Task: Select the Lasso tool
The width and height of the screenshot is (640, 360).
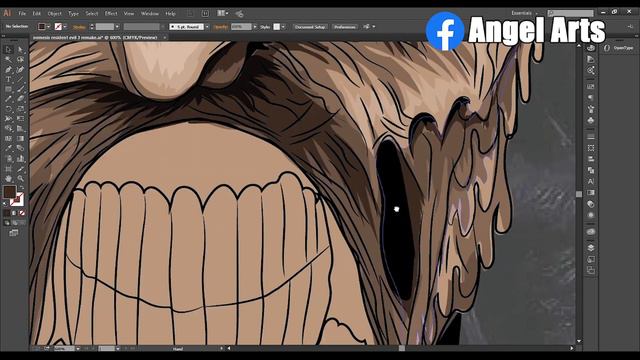Action: (20, 60)
